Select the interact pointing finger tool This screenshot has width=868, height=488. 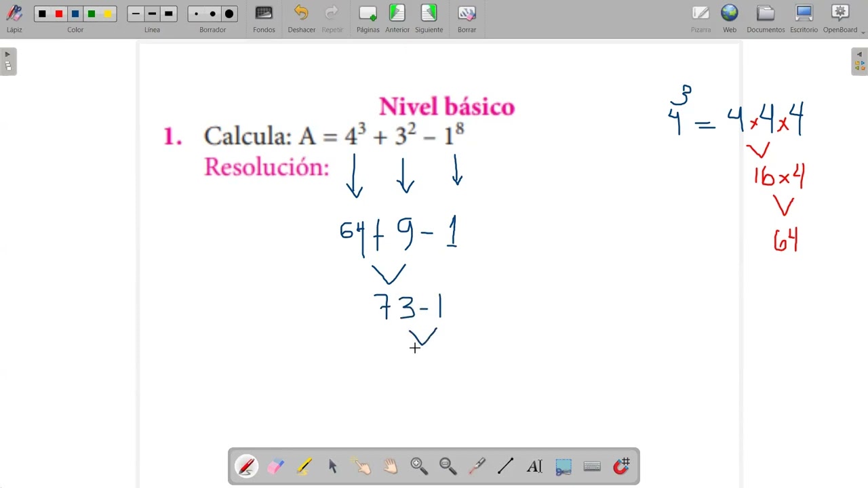361,466
